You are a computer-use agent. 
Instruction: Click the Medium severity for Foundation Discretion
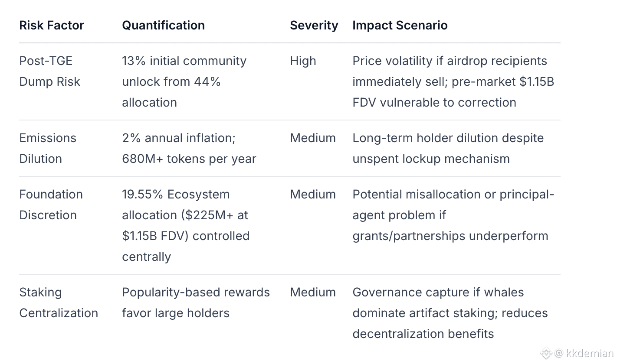[x=313, y=194]
